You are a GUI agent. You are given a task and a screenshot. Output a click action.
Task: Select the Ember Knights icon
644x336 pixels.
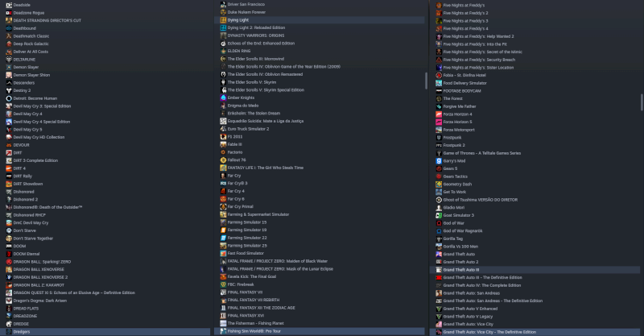[x=223, y=97]
